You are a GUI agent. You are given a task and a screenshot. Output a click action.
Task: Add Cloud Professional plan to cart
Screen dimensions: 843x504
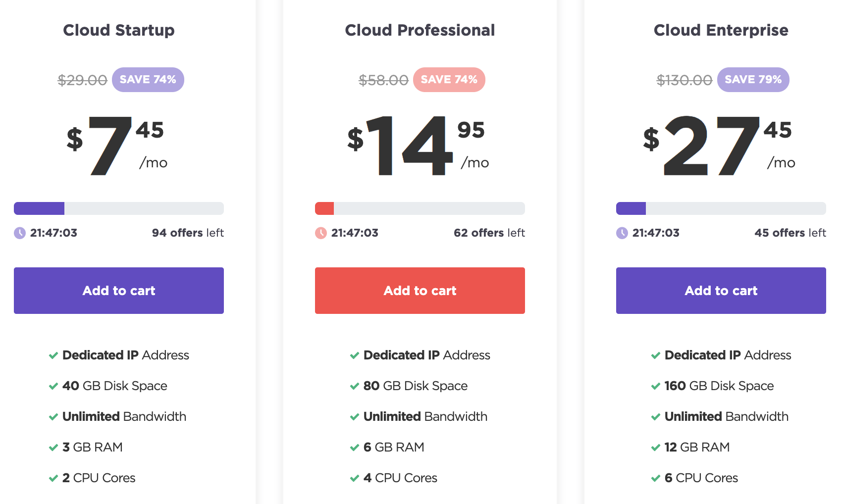[420, 291]
